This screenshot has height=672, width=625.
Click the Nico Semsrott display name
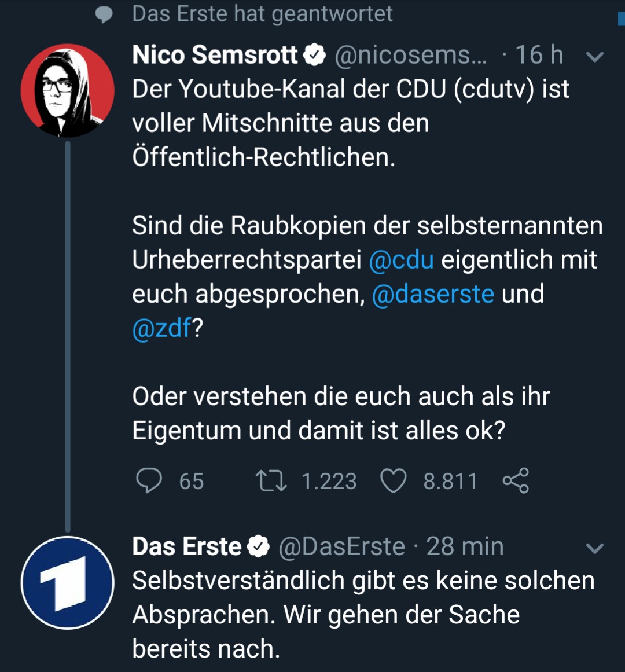[215, 55]
